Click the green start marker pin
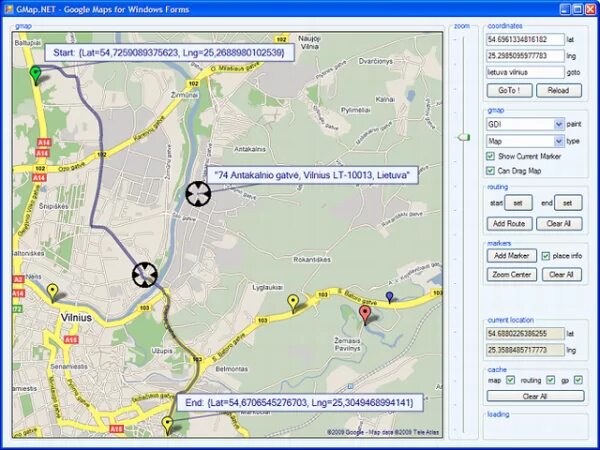Screen dimensions: 600x450 point(35,75)
